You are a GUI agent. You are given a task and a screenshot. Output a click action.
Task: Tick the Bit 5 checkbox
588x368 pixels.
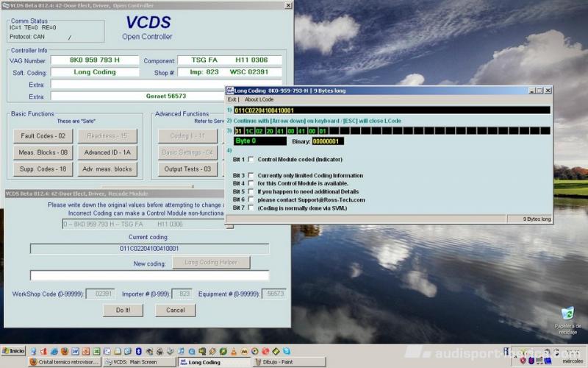pyautogui.click(x=251, y=191)
